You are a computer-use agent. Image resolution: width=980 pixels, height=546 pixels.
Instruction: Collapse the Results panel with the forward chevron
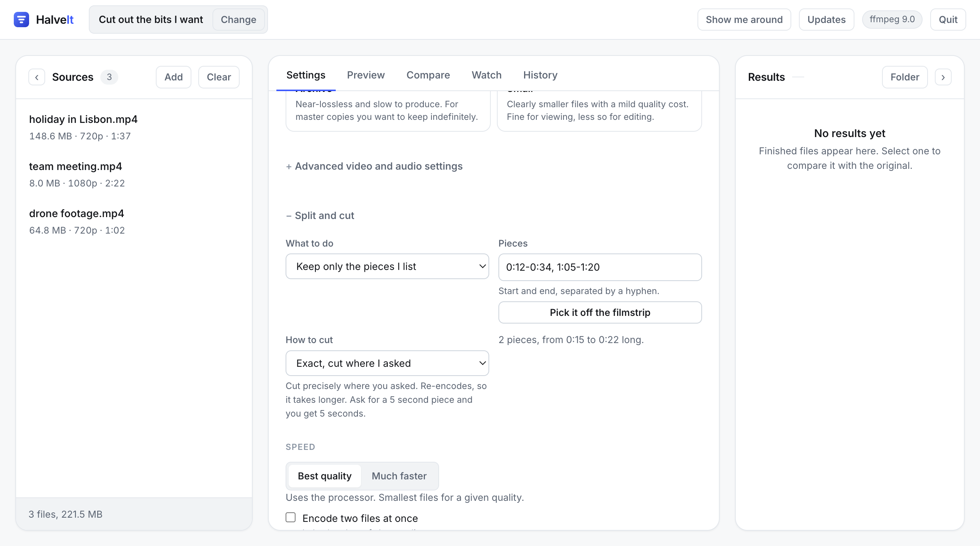point(943,77)
